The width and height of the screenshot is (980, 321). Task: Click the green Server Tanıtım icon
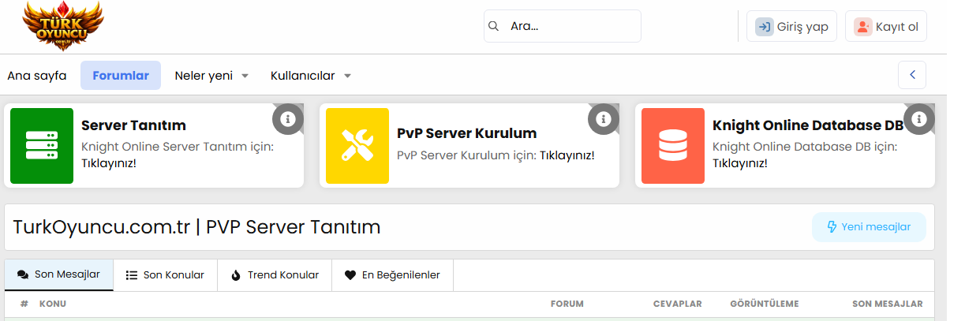[x=42, y=146]
